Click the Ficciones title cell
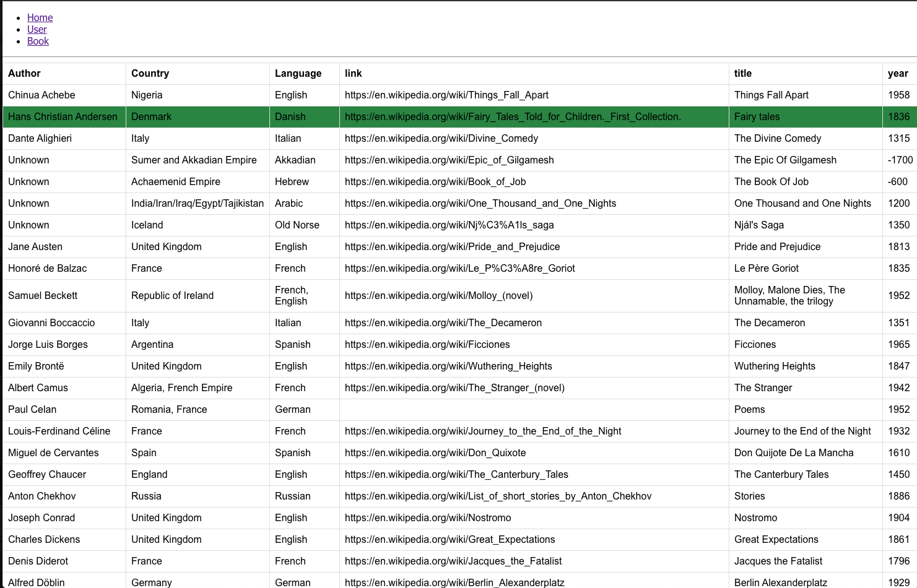Screen dimensions: 917x588 coord(806,345)
